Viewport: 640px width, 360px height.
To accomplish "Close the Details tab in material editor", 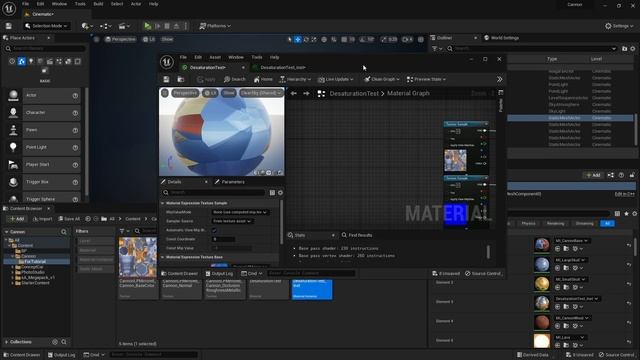I will (x=206, y=182).
